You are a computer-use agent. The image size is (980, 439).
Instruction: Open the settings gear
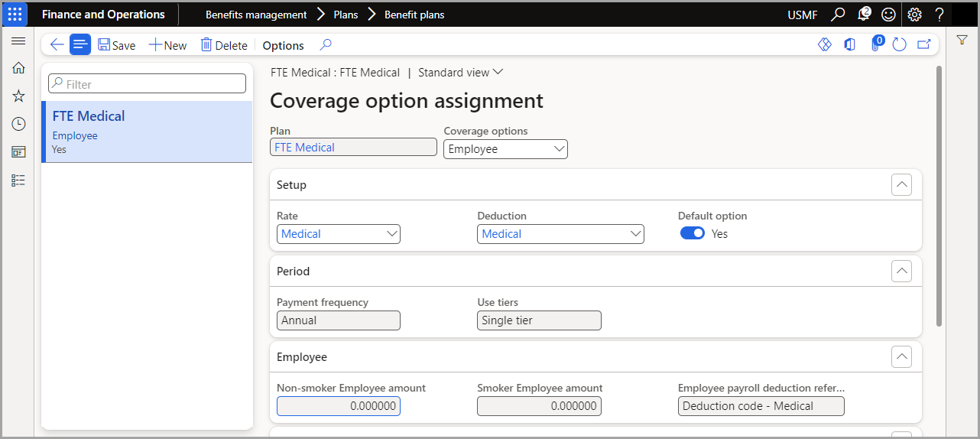point(914,15)
